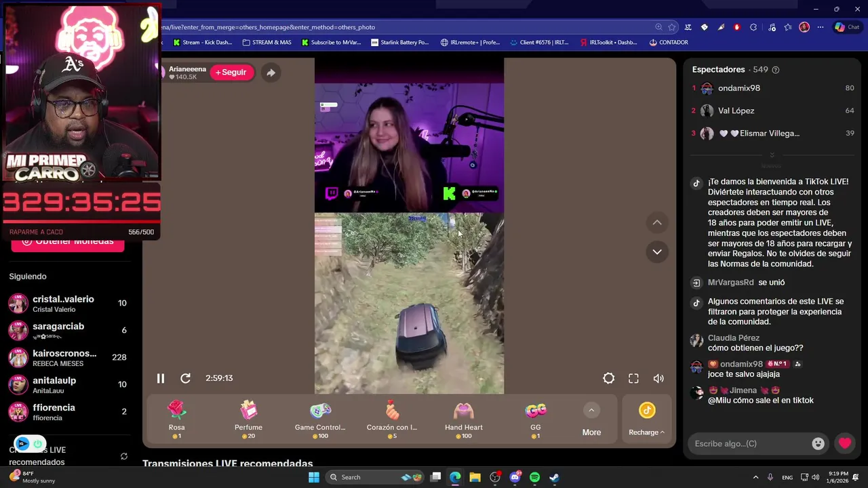Image resolution: width=868 pixels, height=488 pixels.
Task: Open Stream - Kick Dashboard bookmark
Action: (x=203, y=42)
